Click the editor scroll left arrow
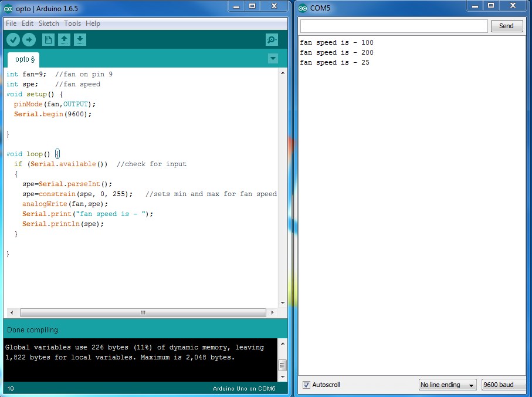This screenshot has height=397, width=532. click(12, 312)
